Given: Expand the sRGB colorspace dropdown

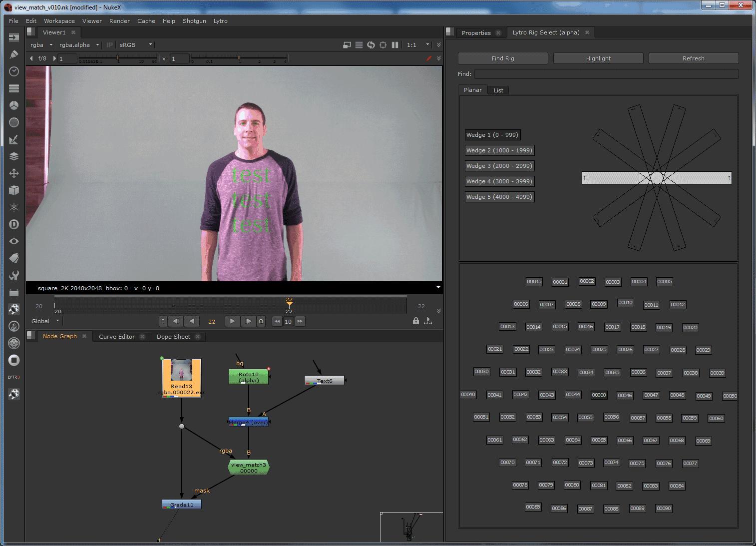Looking at the screenshot, I should [x=135, y=45].
